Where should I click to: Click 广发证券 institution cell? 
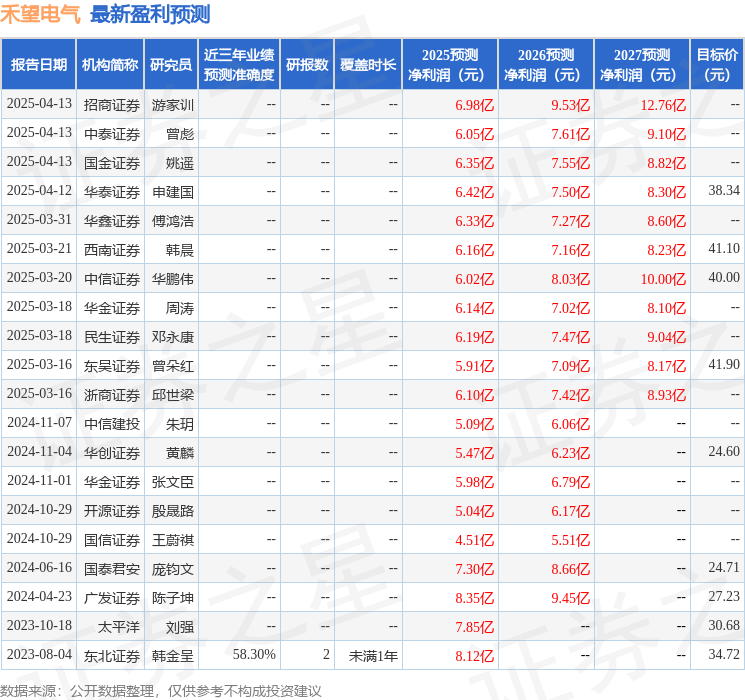[112, 598]
